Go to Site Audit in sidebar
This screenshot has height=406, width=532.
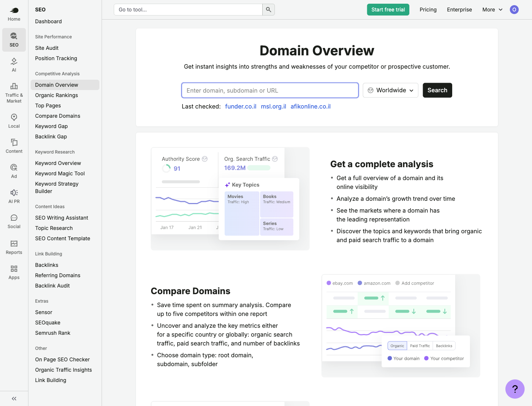(47, 48)
